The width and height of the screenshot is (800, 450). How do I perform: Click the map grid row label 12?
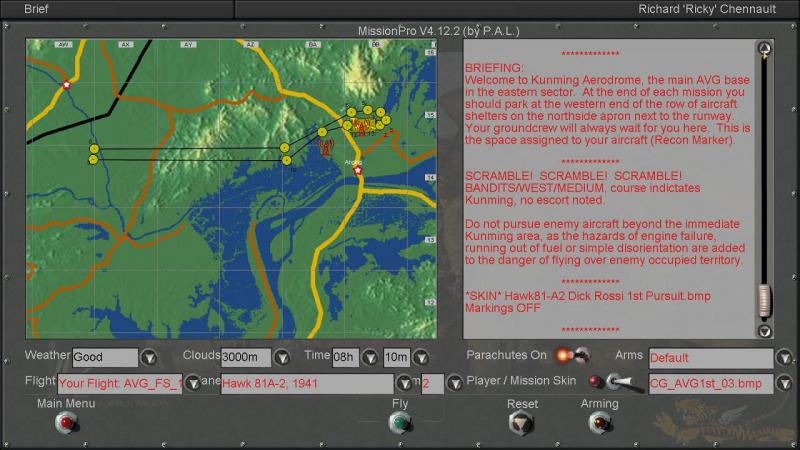pyautogui.click(x=431, y=302)
